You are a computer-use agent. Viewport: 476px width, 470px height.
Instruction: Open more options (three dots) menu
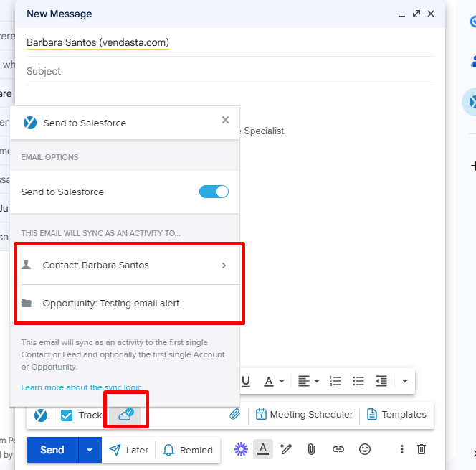pos(402,449)
